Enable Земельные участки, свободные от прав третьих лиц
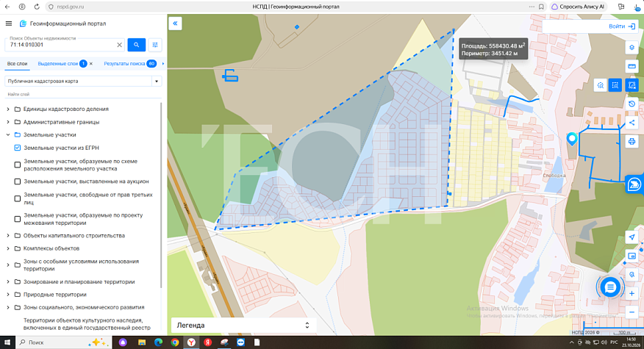 click(x=17, y=198)
